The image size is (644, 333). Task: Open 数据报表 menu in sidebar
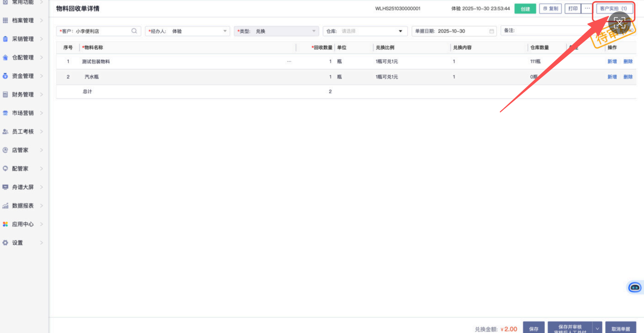(x=23, y=206)
